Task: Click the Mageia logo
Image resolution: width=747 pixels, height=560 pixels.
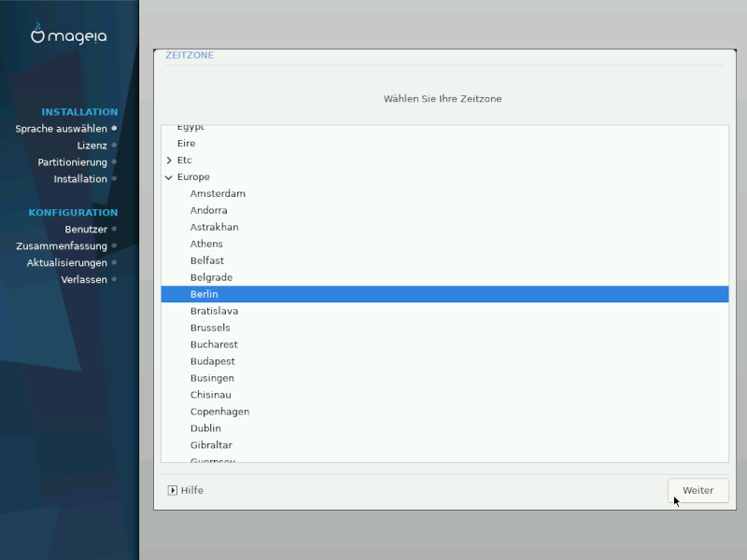Action: coord(69,35)
